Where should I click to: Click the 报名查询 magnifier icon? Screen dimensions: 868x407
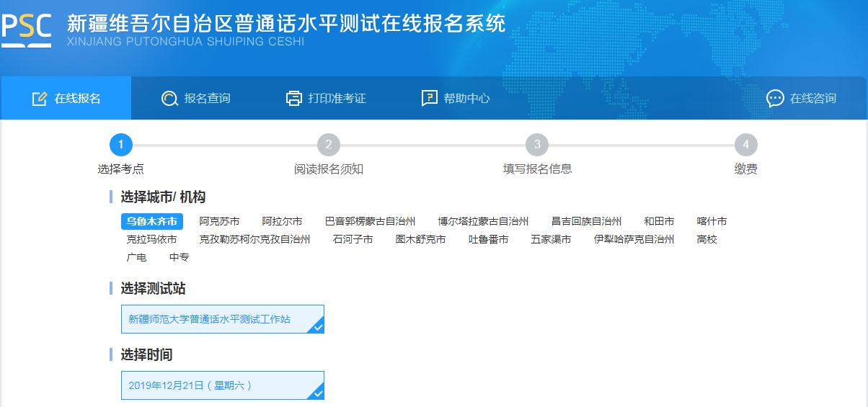(x=169, y=99)
